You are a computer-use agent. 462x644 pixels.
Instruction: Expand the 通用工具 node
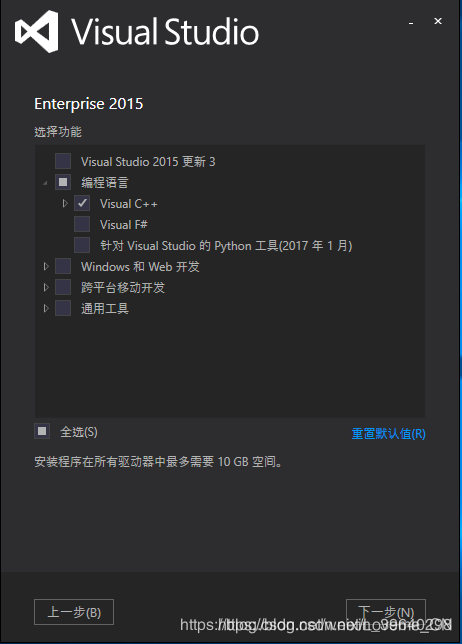(46, 308)
